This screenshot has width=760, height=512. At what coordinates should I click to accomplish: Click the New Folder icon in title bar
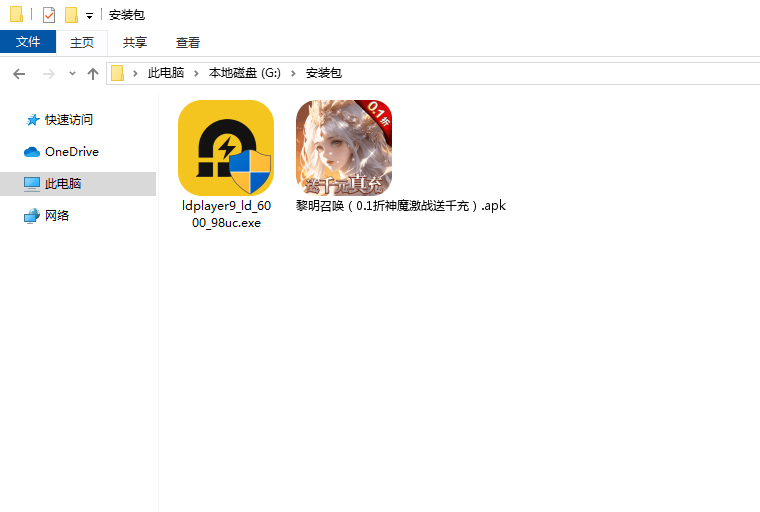(x=71, y=15)
